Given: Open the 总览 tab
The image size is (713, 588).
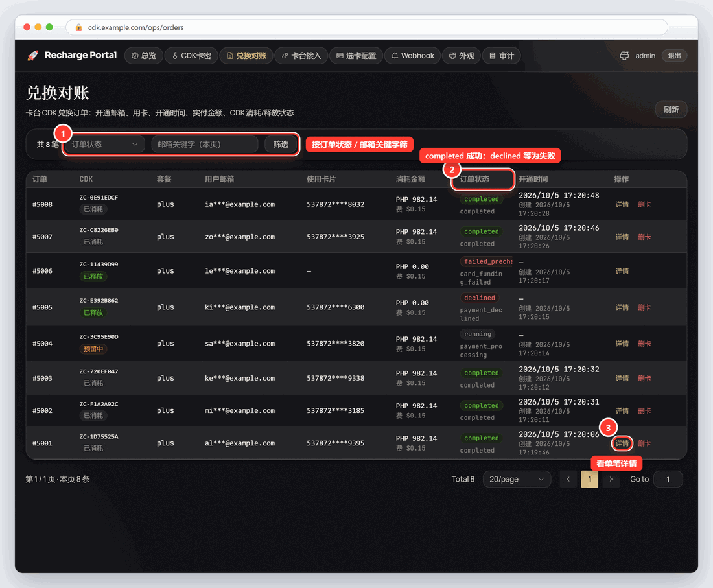Looking at the screenshot, I should tap(144, 56).
